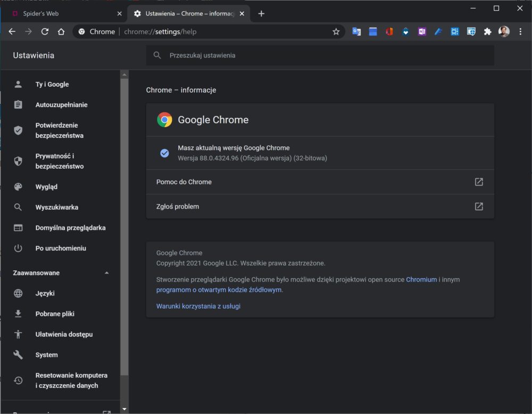Click the blue window-shaped extension icon
This screenshot has width=532, height=414.
[x=373, y=31]
